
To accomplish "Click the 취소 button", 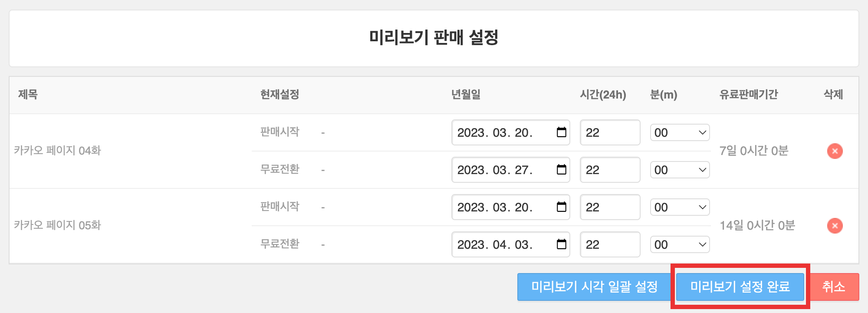I will 834,287.
